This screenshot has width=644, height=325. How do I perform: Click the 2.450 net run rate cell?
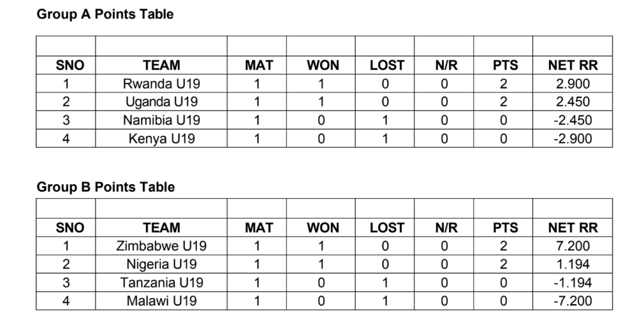pyautogui.click(x=572, y=102)
